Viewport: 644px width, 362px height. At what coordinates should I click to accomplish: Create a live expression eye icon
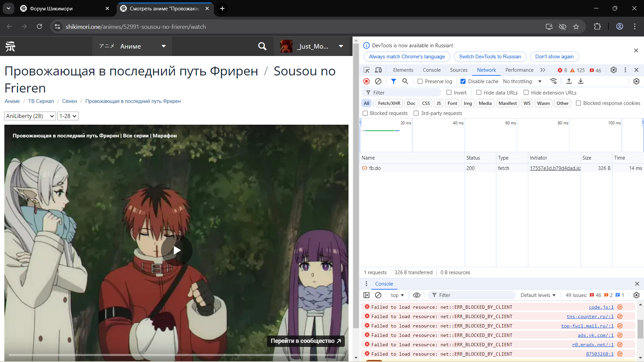[x=417, y=295]
